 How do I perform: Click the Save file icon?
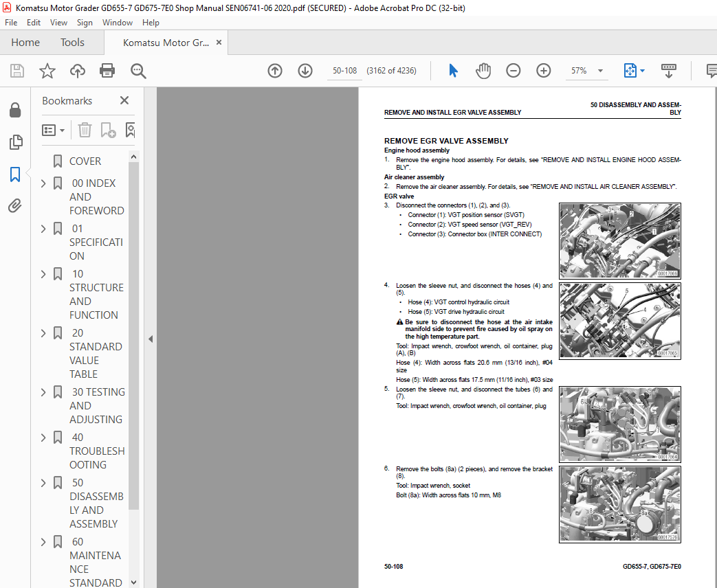tap(17, 71)
